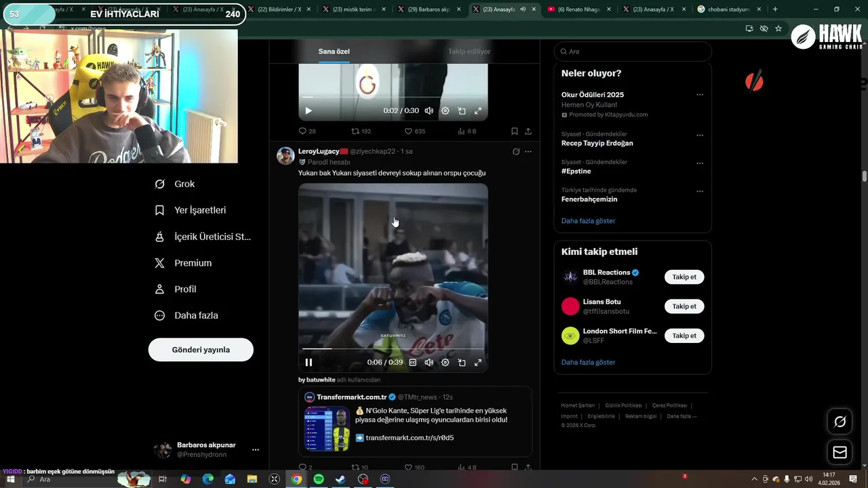Follow BBL Reactions with Takip et
Viewport: 868px width, 488px height.
[684, 277]
